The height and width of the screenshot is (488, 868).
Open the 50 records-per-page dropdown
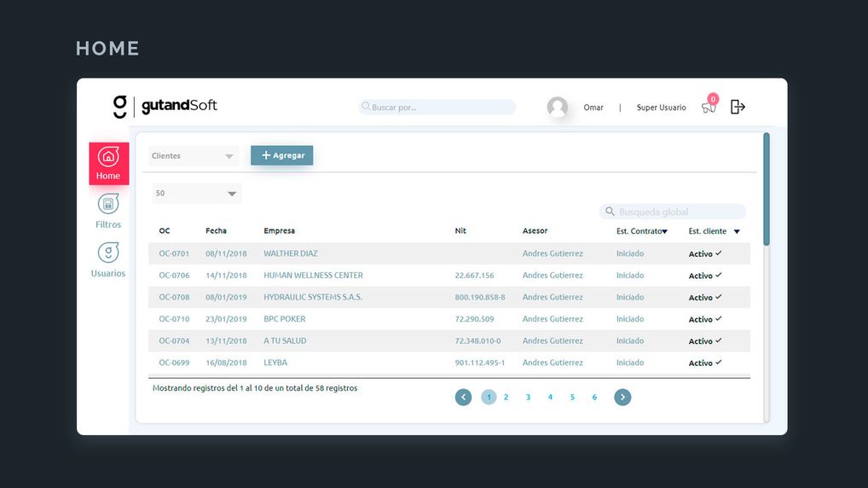point(196,194)
